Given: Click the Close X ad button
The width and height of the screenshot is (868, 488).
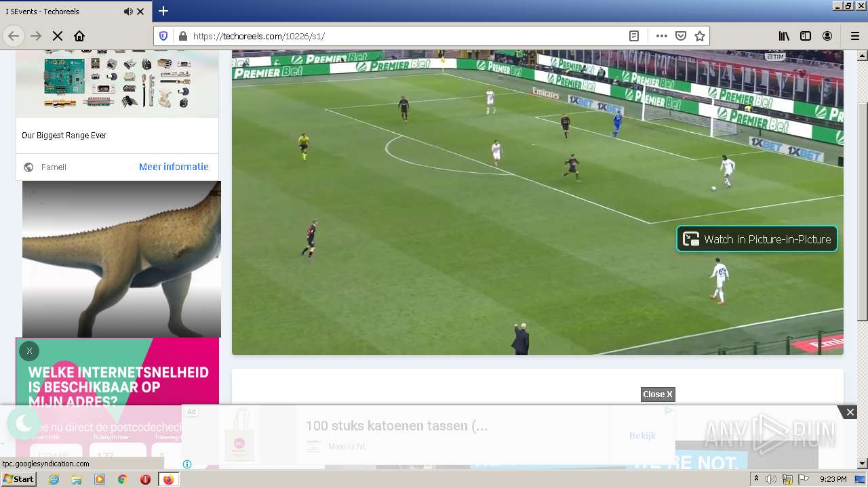Looking at the screenshot, I should [x=658, y=394].
